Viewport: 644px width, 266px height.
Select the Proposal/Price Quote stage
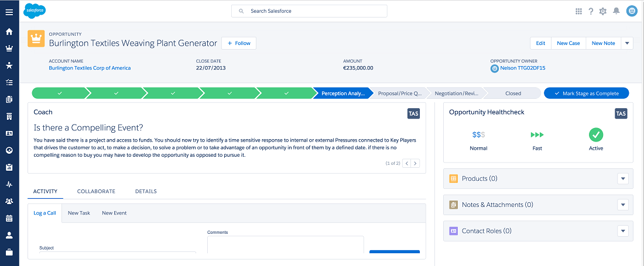[x=398, y=94]
